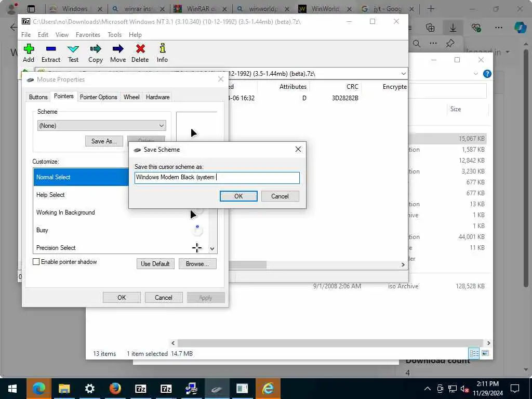Open Windows Start button
Viewport: 532px width, 399px height.
click(x=12, y=389)
